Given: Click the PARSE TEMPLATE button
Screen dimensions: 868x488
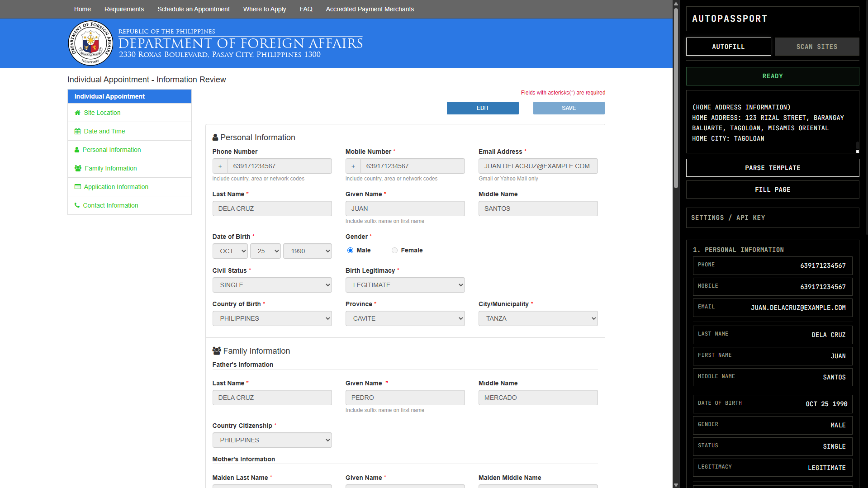Looking at the screenshot, I should [773, 168].
